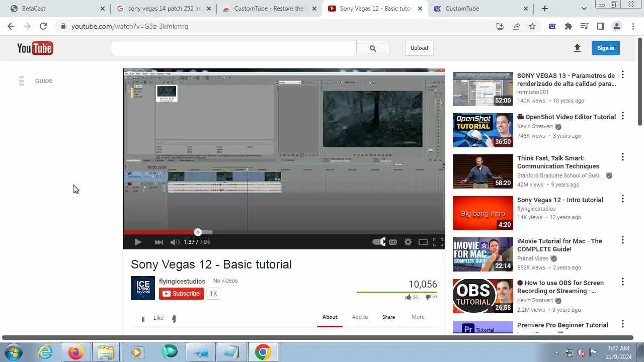Viewport: 644px width, 362px height.
Task: Open options for How to use OBS video
Action: click(623, 282)
